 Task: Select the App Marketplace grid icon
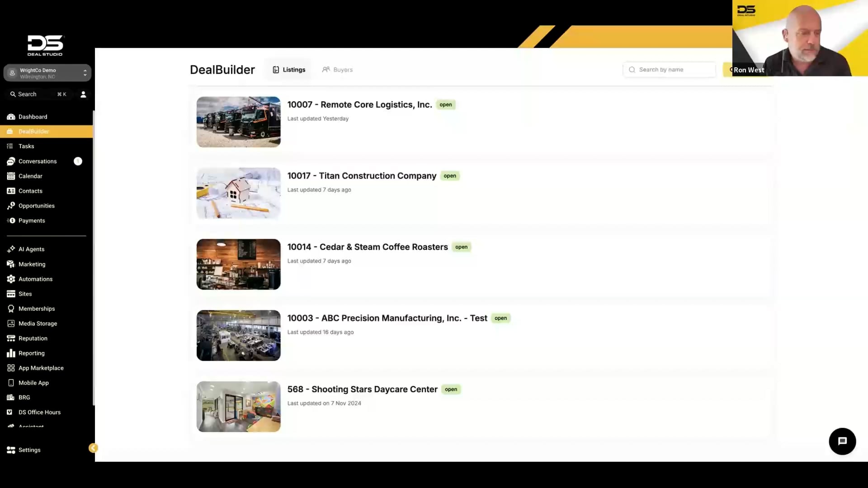pyautogui.click(x=11, y=368)
